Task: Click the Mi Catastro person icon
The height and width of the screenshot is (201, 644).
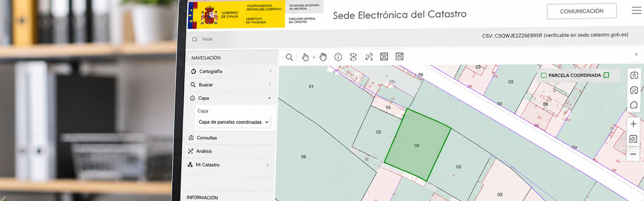Action: click(x=190, y=164)
